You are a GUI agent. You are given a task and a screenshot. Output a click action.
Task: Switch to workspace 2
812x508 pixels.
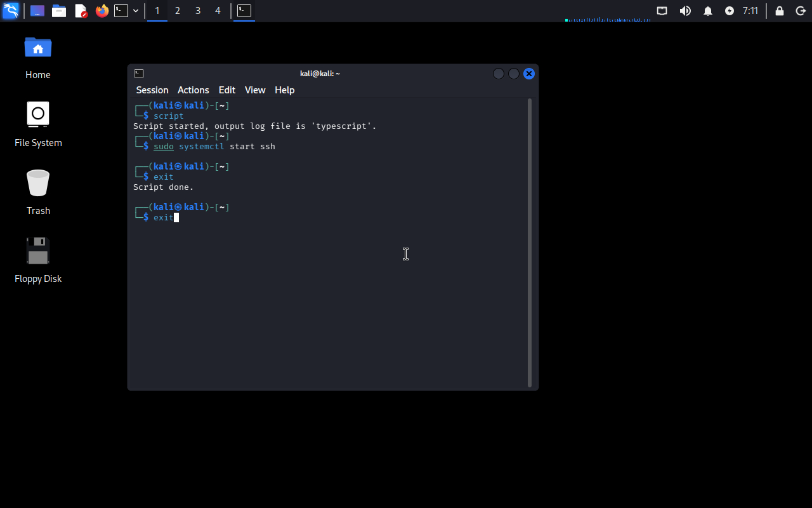[x=178, y=11]
